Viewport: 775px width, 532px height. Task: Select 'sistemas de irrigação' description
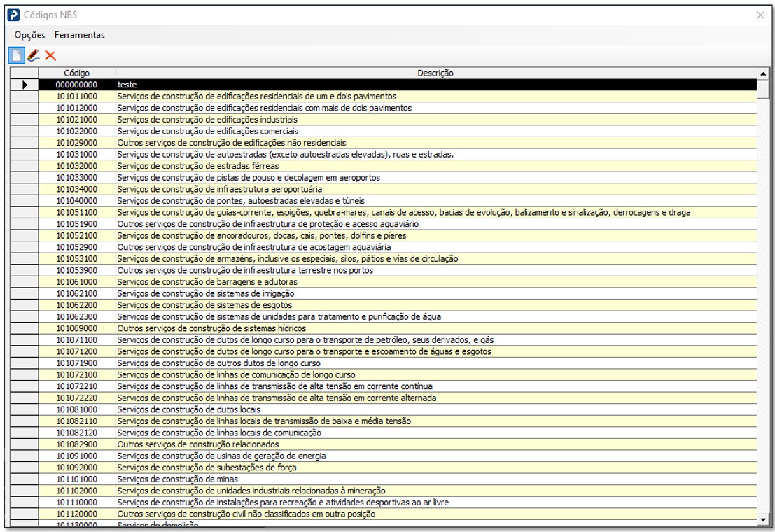tap(436, 294)
